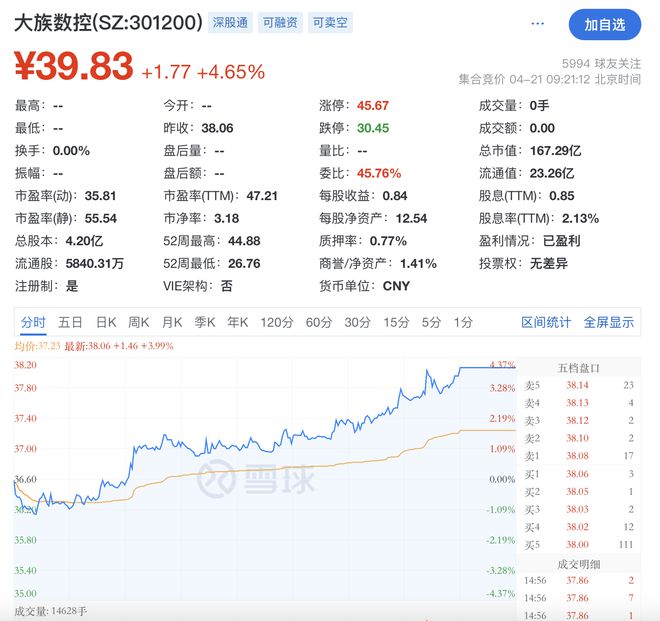This screenshot has width=660, height=621.
Task: Click the 52周最低 value 26.76
Action: pos(244,264)
